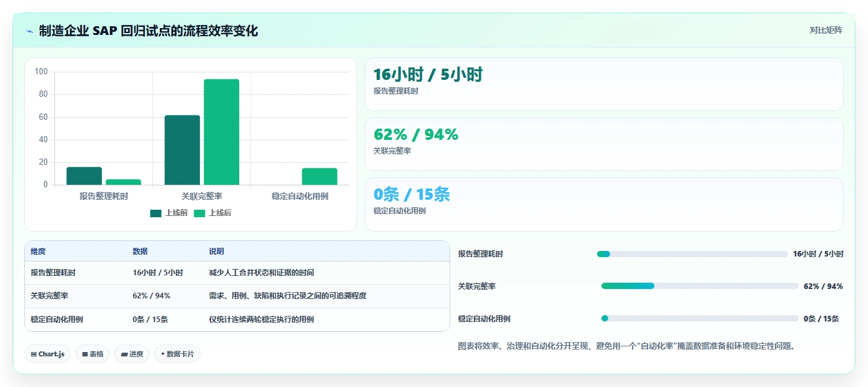The height and width of the screenshot is (387, 868).
Task: Select the 0条 / 15条 data card value
Action: (x=412, y=194)
